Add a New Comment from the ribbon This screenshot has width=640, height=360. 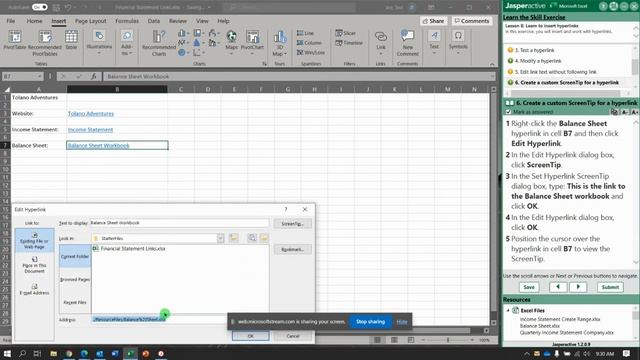[x=407, y=43]
